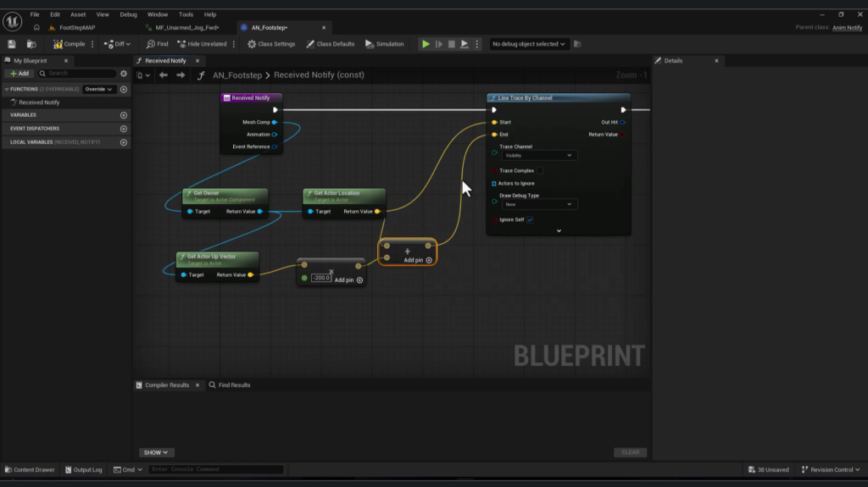868x487 pixels.
Task: Open the debug object selector dropdown
Action: [529, 44]
